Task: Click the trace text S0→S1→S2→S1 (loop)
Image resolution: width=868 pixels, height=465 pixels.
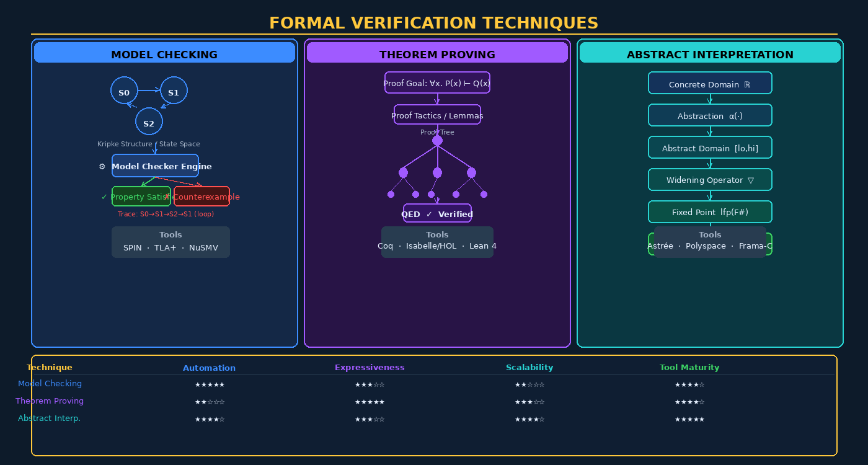Action: pyautogui.click(x=167, y=214)
